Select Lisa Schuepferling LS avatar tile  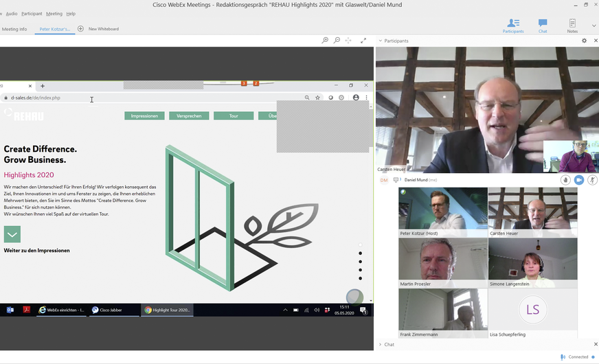tap(533, 313)
